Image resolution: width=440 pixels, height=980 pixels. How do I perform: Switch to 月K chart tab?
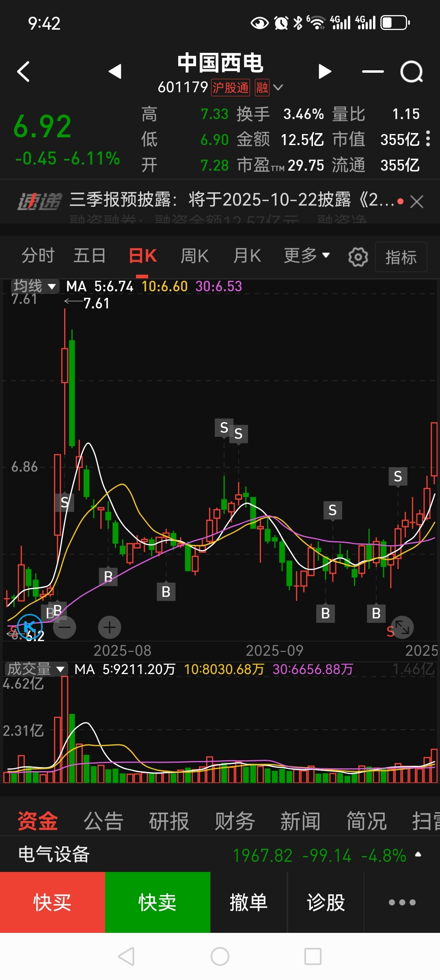point(247,256)
